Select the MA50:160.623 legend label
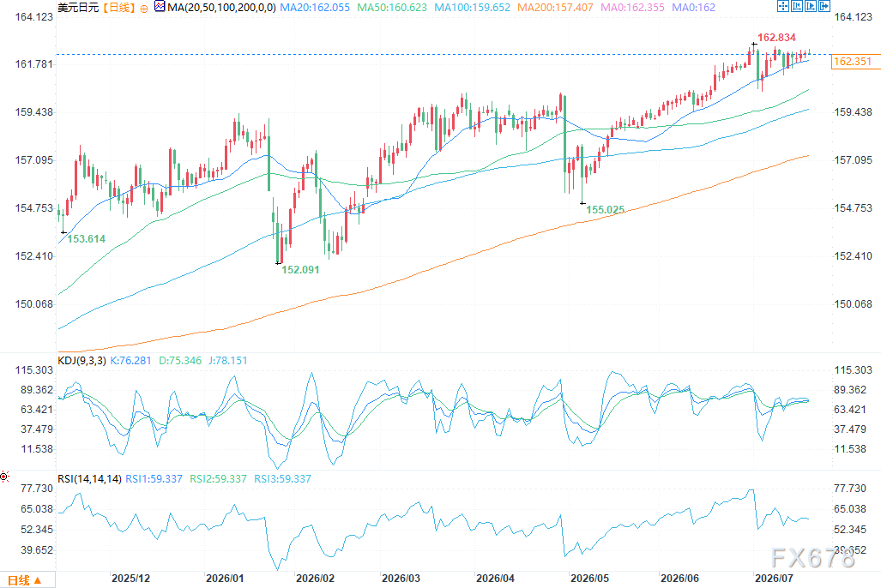Image resolution: width=881 pixels, height=588 pixels. click(392, 8)
